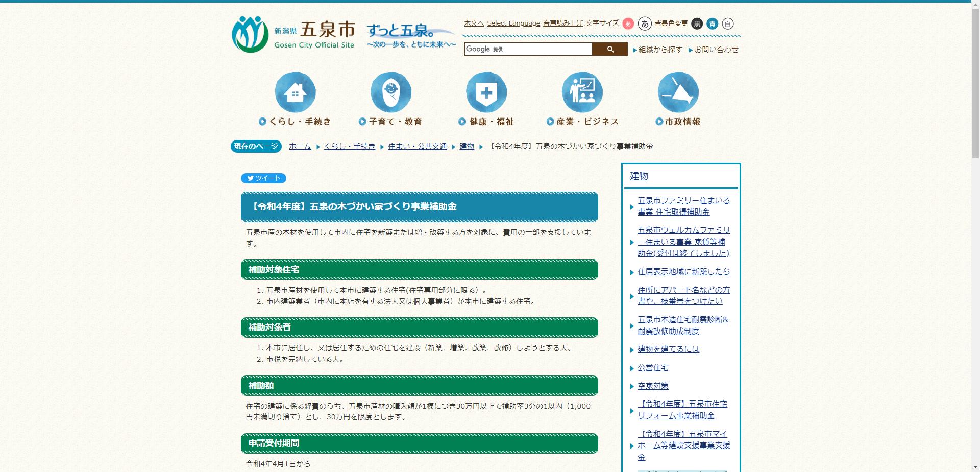Click the ずっと五泉。 slogan banner
980x472 pixels.
point(411,35)
